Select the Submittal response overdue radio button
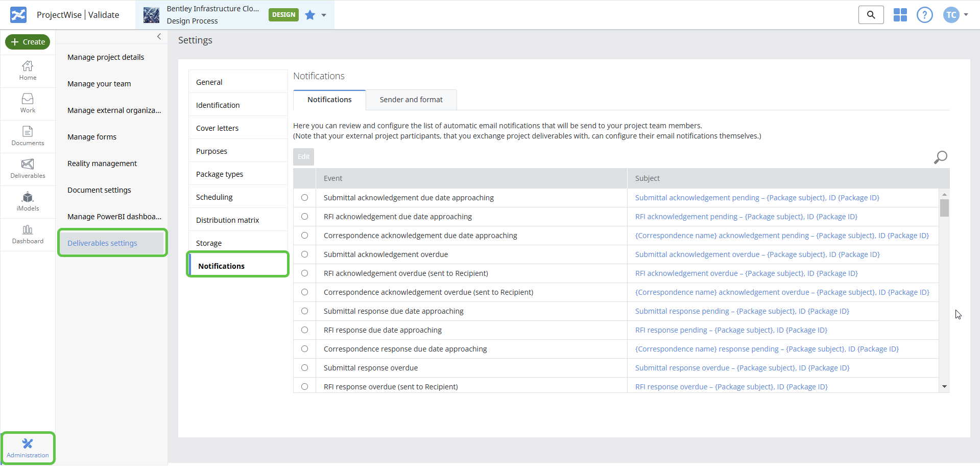The height and width of the screenshot is (466, 980). 305,368
